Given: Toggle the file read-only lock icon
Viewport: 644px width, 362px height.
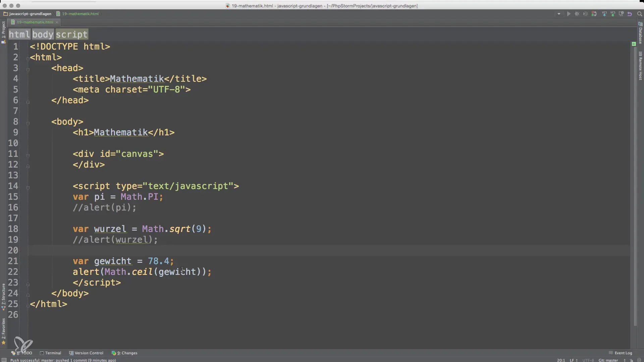Looking at the screenshot, I should (631, 360).
